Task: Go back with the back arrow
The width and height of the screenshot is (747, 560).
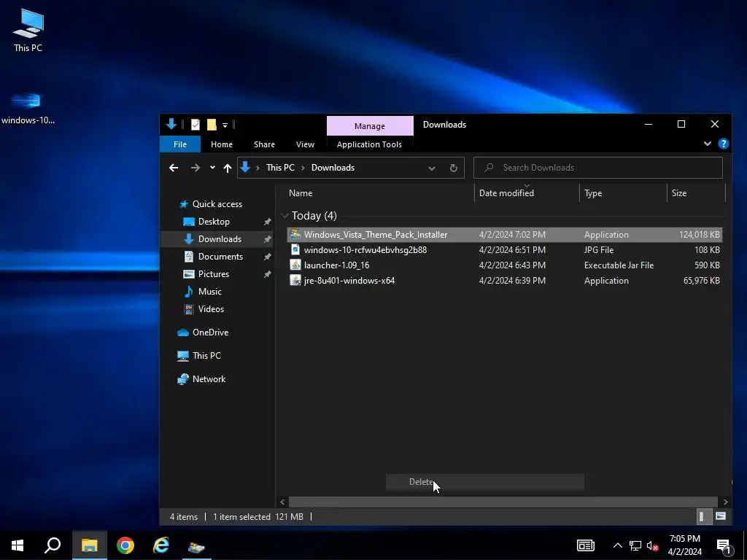Action: point(174,168)
